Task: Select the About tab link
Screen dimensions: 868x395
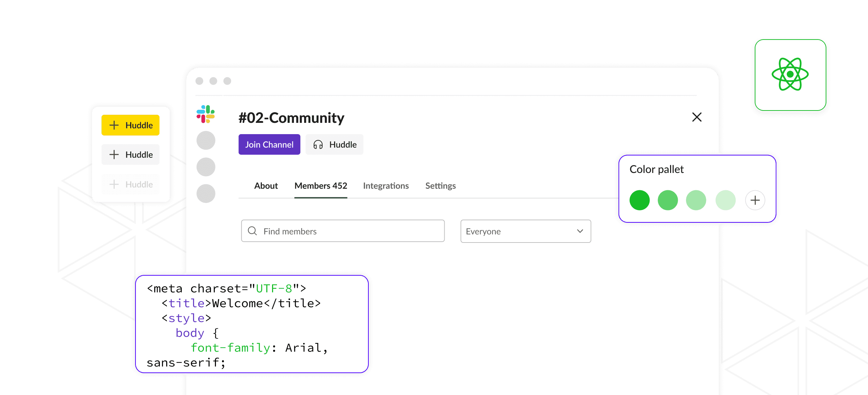Action: tap(266, 186)
